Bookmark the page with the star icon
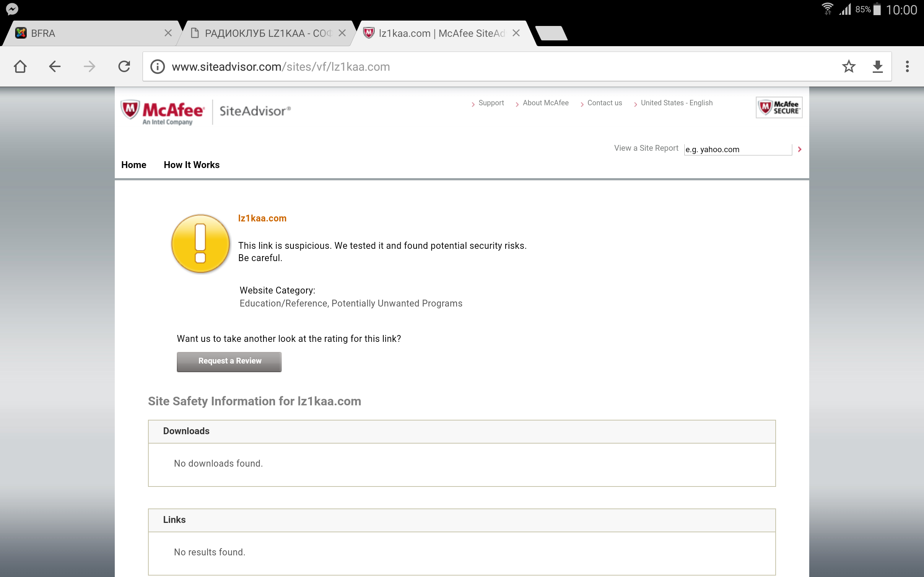The width and height of the screenshot is (924, 577). [x=849, y=66]
